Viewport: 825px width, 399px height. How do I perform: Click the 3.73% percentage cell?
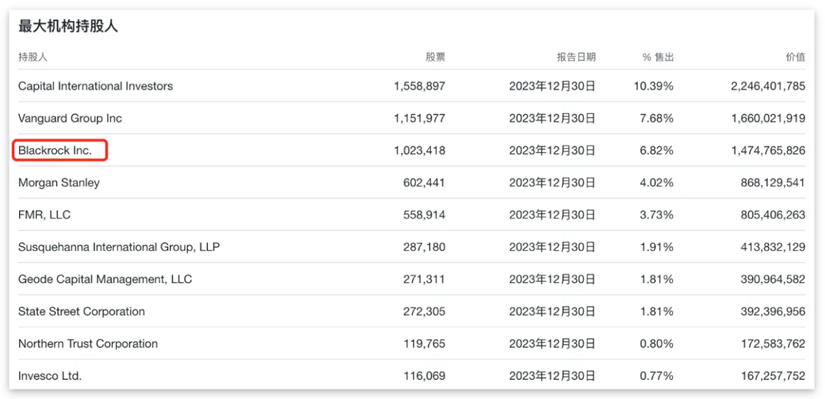(657, 215)
